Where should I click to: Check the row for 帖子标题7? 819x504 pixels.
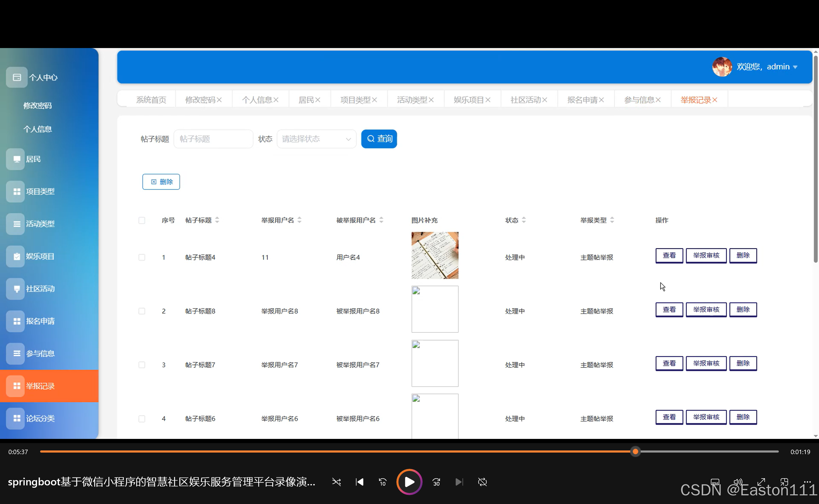[x=142, y=365]
